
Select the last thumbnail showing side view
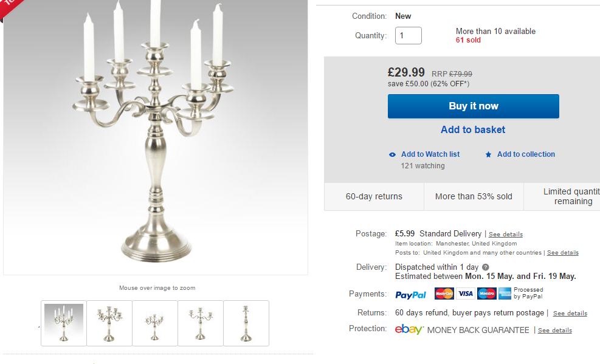(246, 323)
